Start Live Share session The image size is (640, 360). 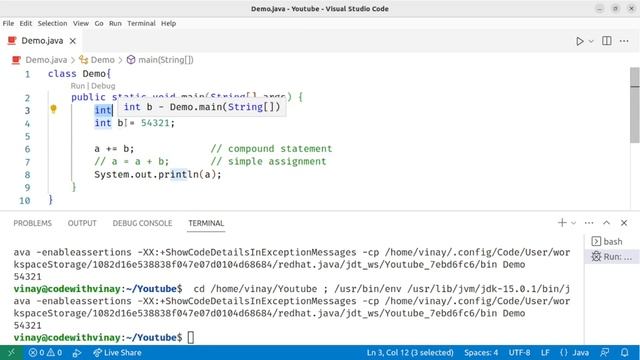coord(117,353)
